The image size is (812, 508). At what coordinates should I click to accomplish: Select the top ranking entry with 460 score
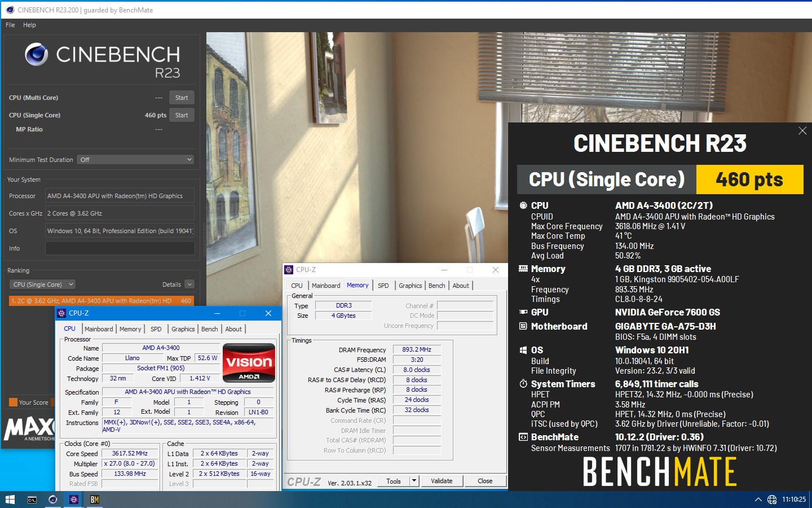pos(101,301)
